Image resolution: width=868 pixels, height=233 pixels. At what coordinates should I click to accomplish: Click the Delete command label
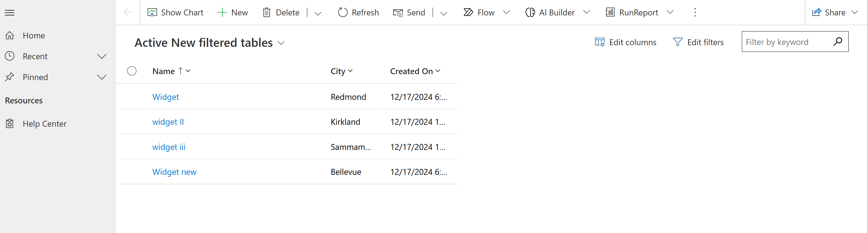(287, 12)
